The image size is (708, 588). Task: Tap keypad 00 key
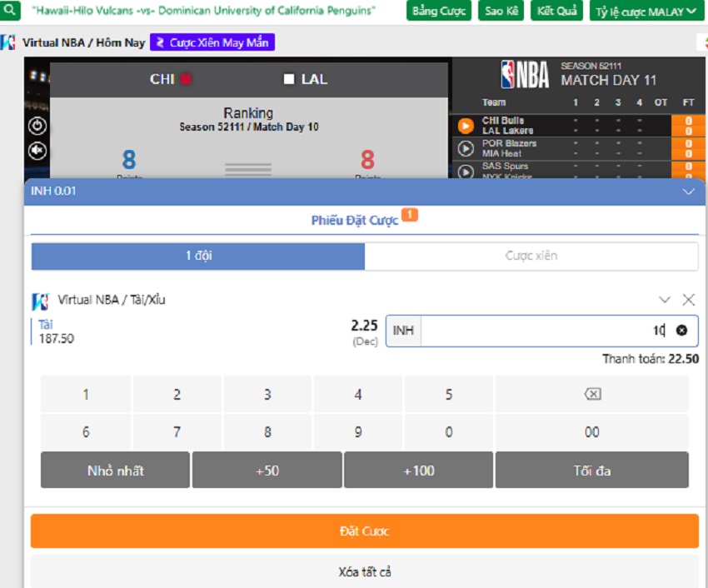coord(592,432)
